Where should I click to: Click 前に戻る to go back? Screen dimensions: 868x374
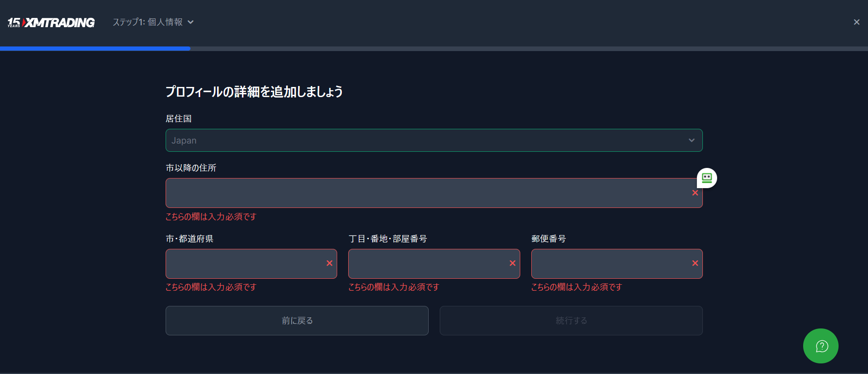click(297, 320)
